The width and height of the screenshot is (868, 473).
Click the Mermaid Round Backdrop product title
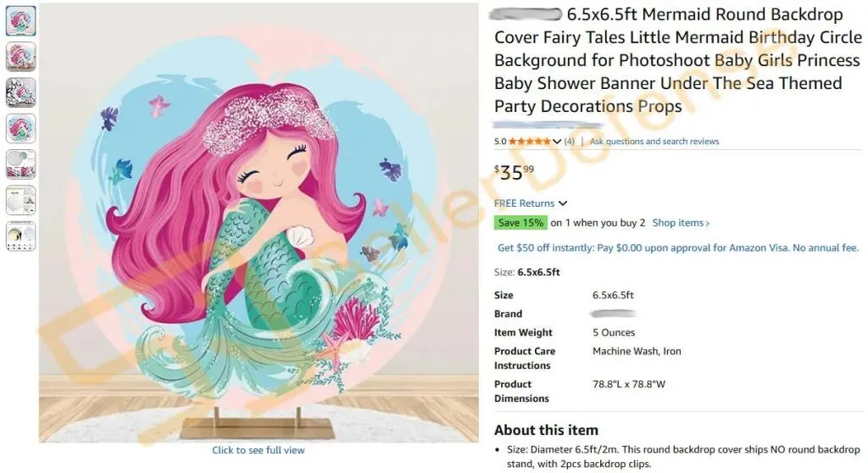(x=670, y=61)
